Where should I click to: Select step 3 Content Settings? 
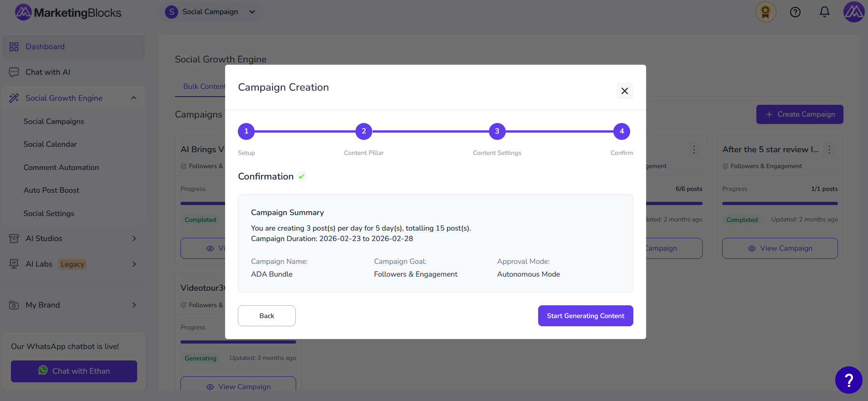(x=497, y=131)
